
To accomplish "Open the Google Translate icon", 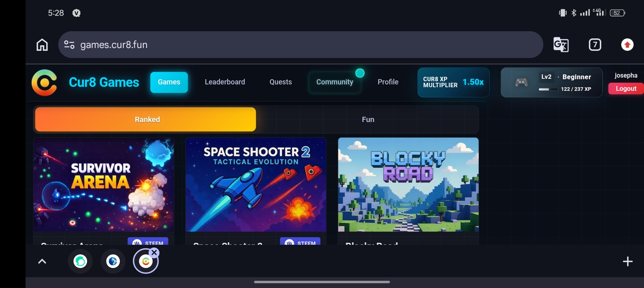I will pyautogui.click(x=561, y=45).
